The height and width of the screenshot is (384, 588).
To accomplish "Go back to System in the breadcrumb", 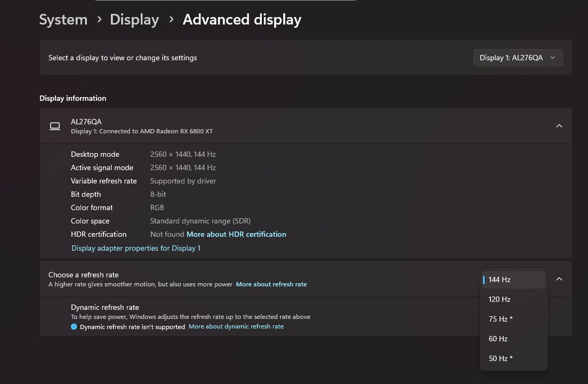I will click(x=63, y=20).
